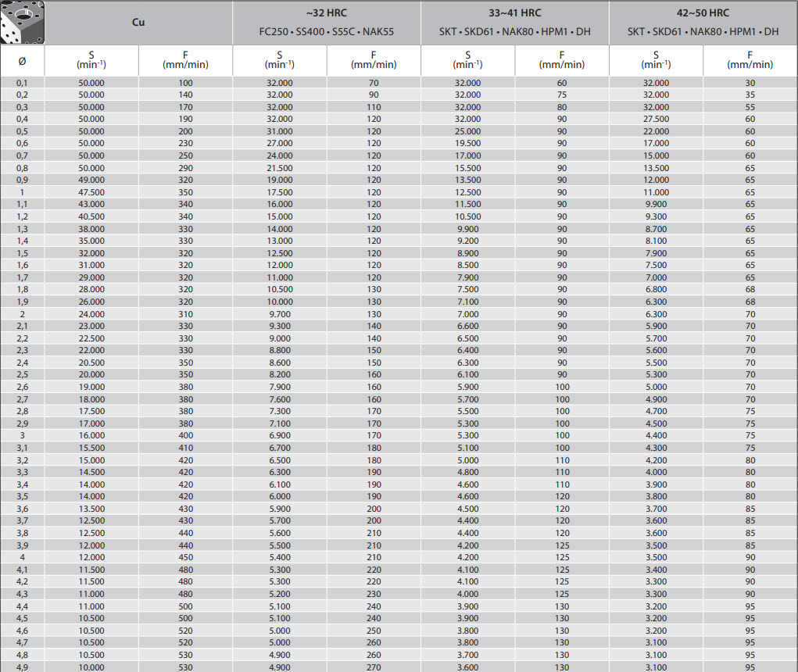Click the F (mm/min) header under 42~50 HRC
This screenshot has height=672, width=798.
point(750,60)
